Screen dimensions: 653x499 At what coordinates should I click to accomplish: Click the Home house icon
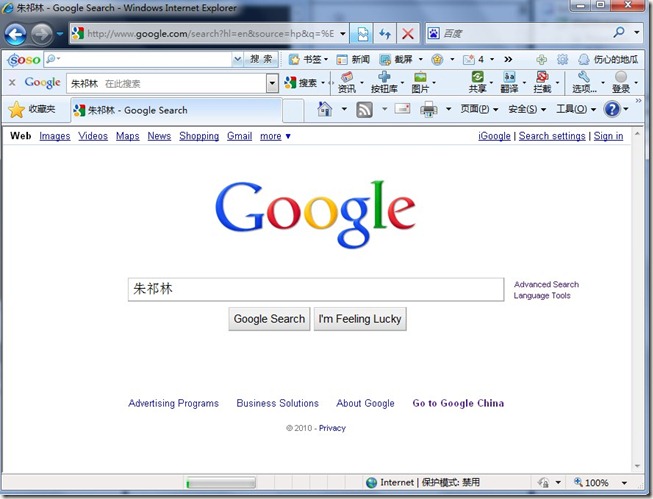coord(324,109)
